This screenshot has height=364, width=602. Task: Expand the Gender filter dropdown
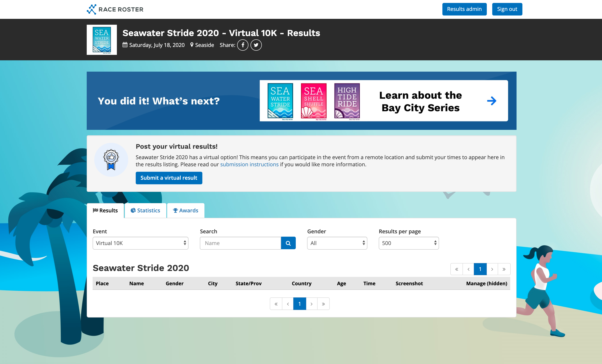[x=337, y=243]
